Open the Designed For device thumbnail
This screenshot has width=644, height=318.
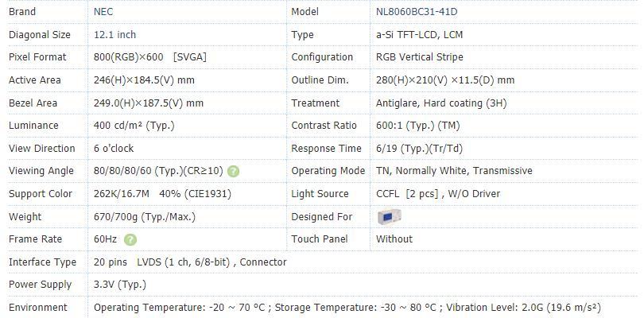(x=389, y=217)
